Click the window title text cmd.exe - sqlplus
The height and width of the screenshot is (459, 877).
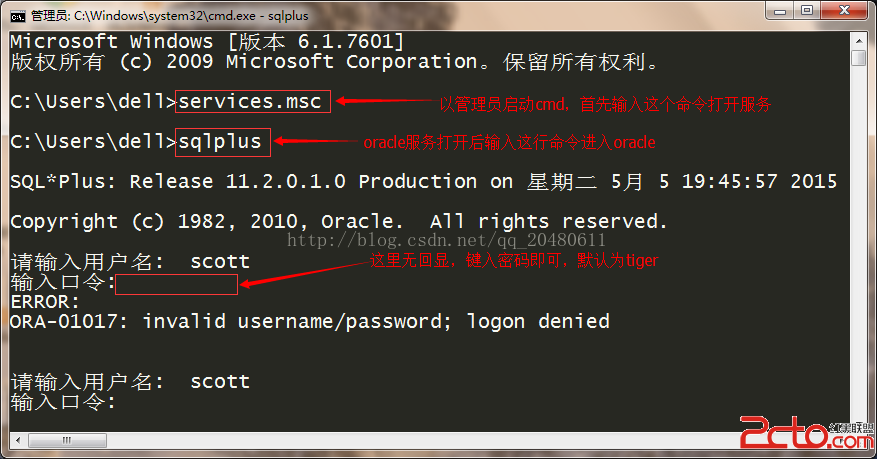coord(191,16)
